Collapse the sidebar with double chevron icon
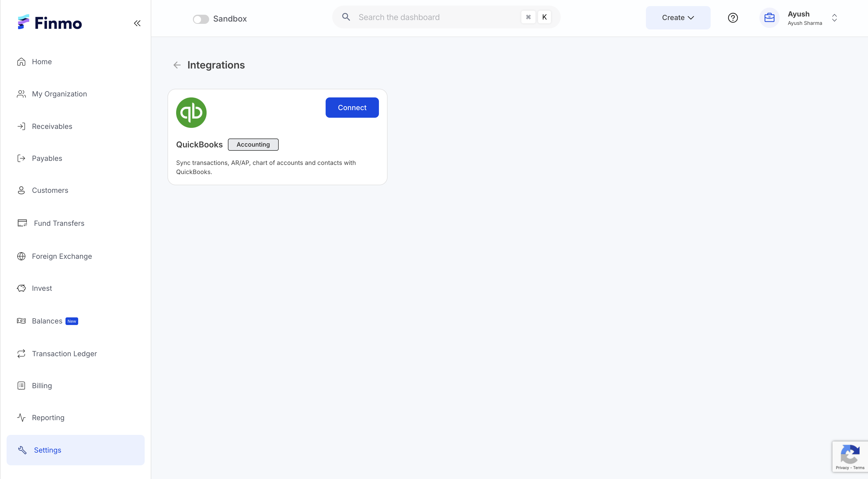This screenshot has width=868, height=479. click(x=137, y=23)
